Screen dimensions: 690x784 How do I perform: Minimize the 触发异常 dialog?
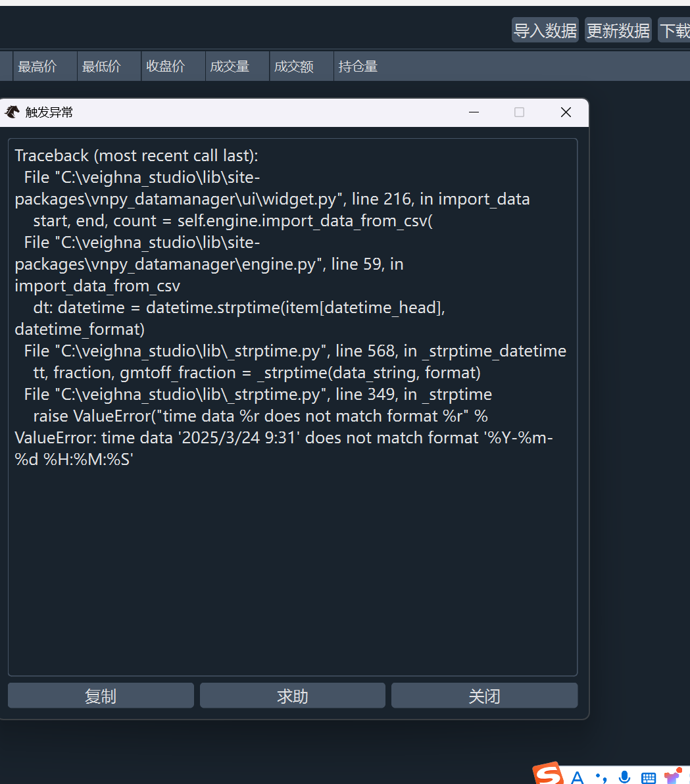[x=474, y=112]
